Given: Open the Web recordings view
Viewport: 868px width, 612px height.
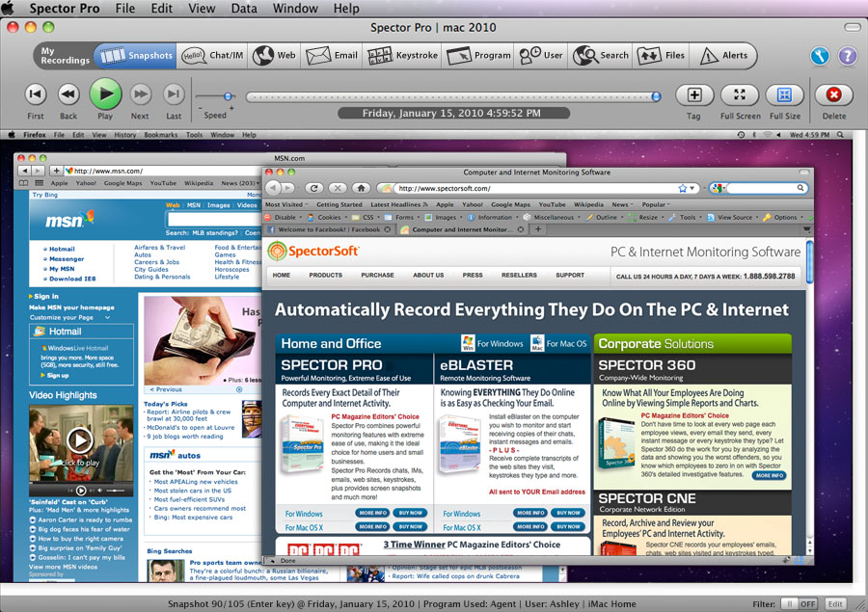Looking at the screenshot, I should pos(274,55).
